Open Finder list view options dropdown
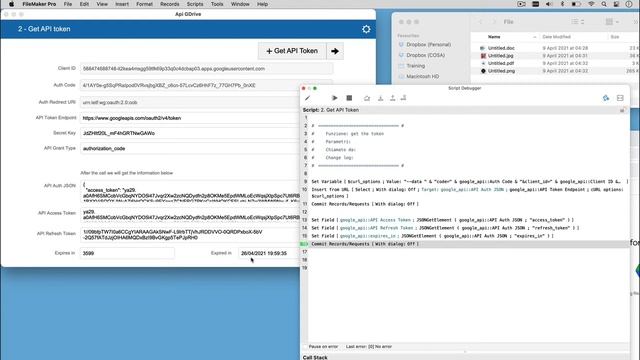Image resolution: width=640 pixels, height=360 pixels. click(578, 22)
